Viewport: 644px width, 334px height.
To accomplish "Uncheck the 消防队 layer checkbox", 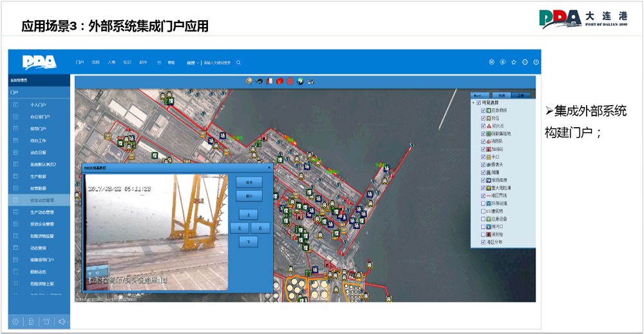I will pyautogui.click(x=484, y=141).
